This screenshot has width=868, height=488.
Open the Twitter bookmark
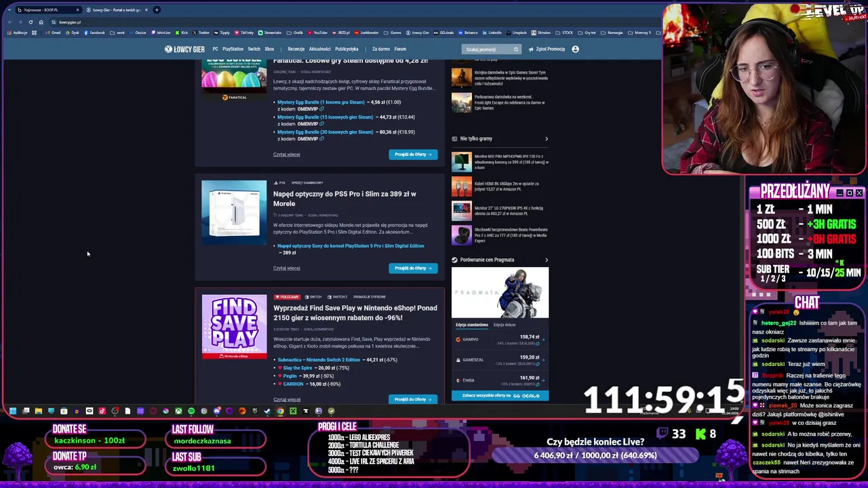pos(201,33)
